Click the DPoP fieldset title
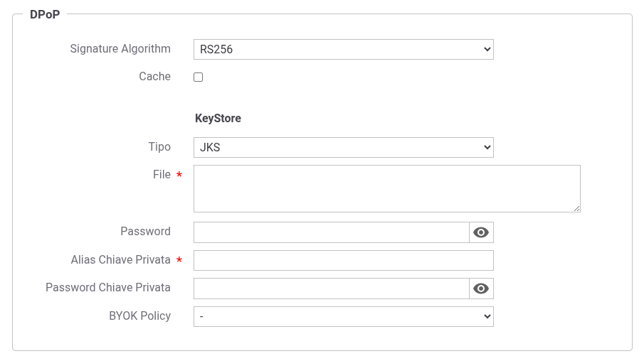This screenshot has height=361, width=644. [x=45, y=14]
